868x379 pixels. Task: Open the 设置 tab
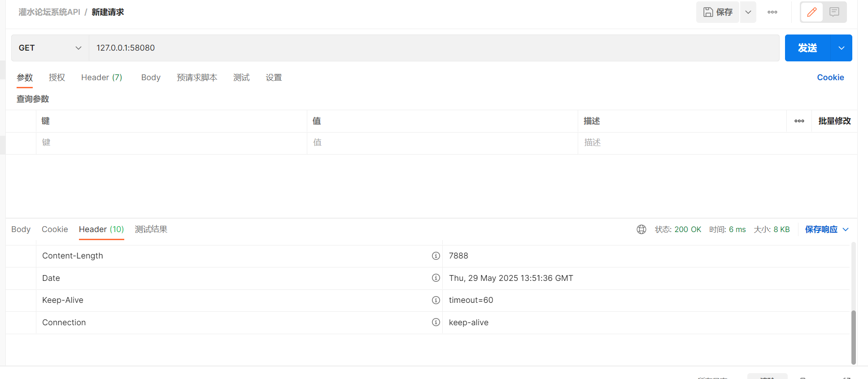tap(274, 78)
